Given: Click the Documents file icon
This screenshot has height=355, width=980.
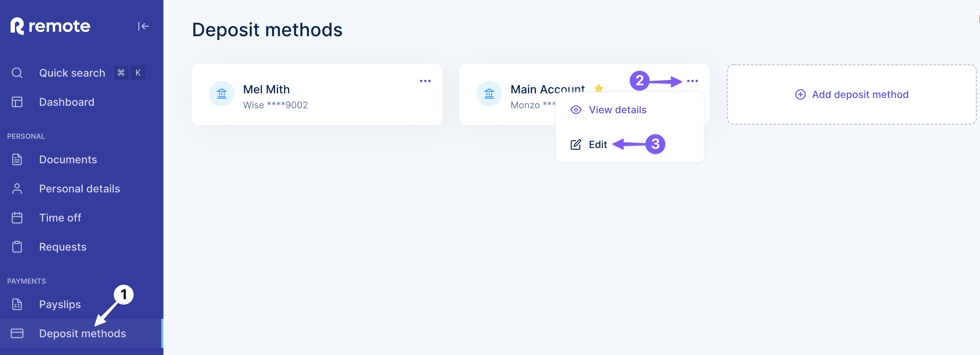Looking at the screenshot, I should click(17, 160).
